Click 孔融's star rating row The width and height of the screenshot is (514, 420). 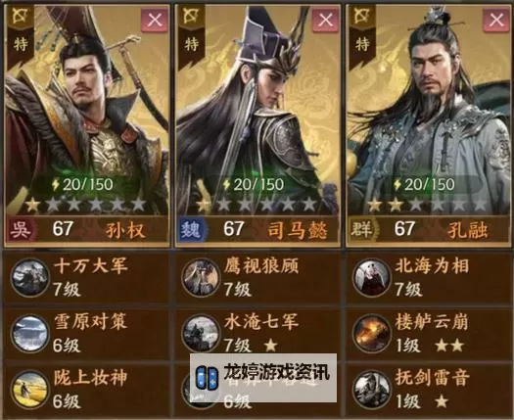[428, 205]
